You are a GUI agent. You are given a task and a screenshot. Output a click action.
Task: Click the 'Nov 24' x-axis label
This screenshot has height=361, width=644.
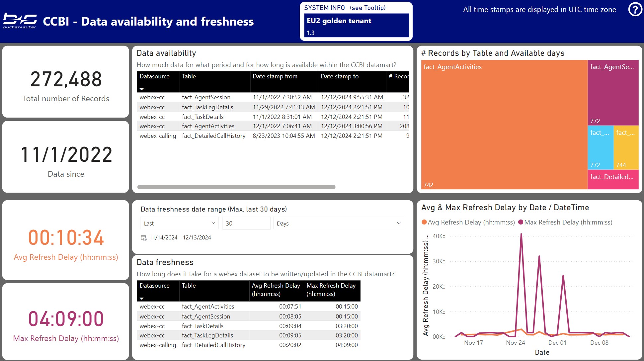(x=515, y=343)
